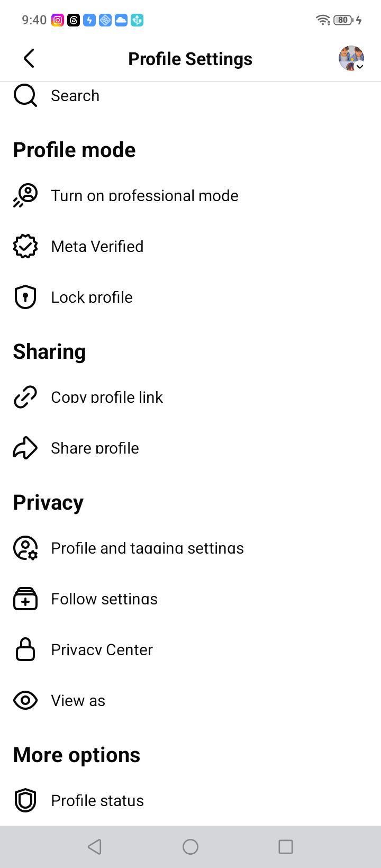Tap the Android home navigation button
Viewport: 381px width, 868px height.
pyautogui.click(x=190, y=847)
